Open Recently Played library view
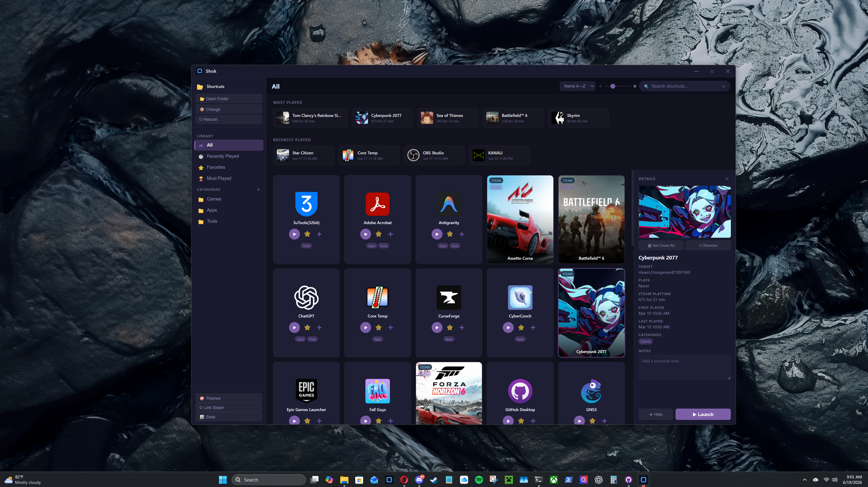This screenshot has height=487, width=868. click(x=229, y=156)
